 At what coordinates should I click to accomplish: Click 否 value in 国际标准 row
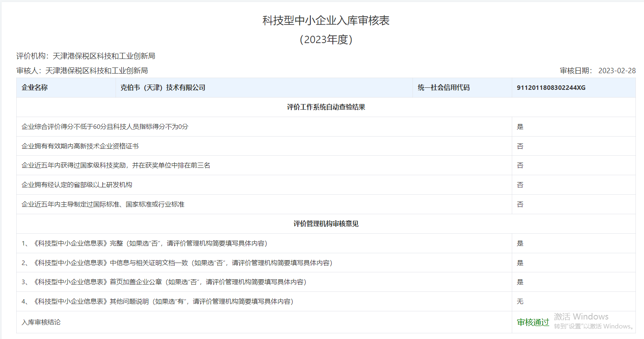click(x=520, y=204)
